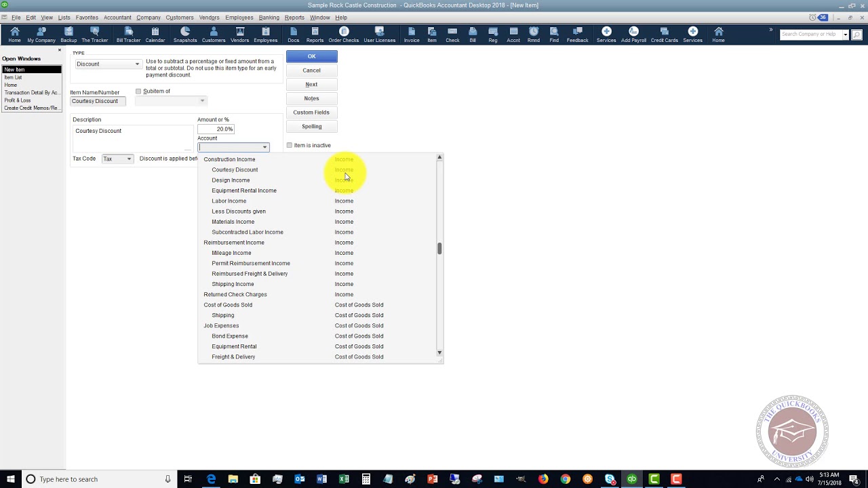868x488 pixels.
Task: Open the Bill toolbar icon
Action: pos(473,35)
